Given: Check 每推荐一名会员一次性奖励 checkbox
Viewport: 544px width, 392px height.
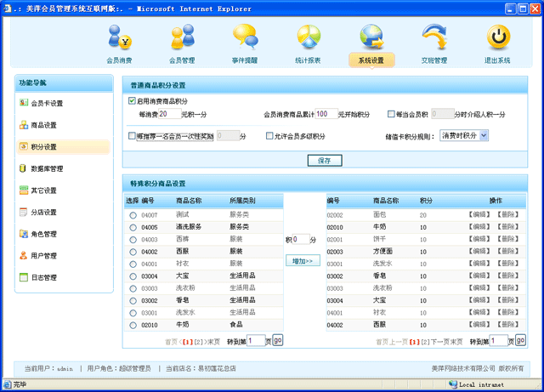Looking at the screenshot, I should point(132,136).
